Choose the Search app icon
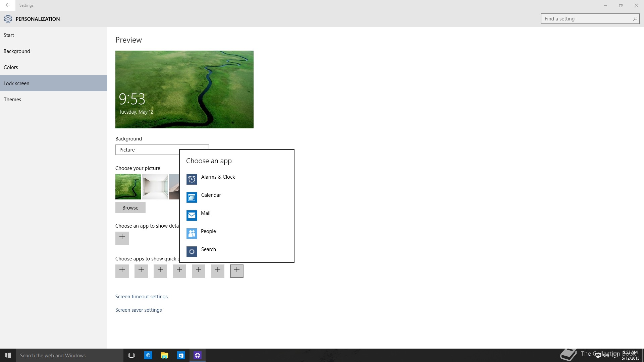Screen dimensions: 644x362 [192, 252]
